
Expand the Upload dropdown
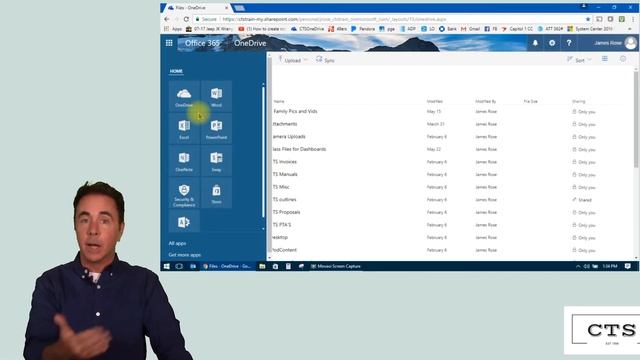pyautogui.click(x=293, y=60)
